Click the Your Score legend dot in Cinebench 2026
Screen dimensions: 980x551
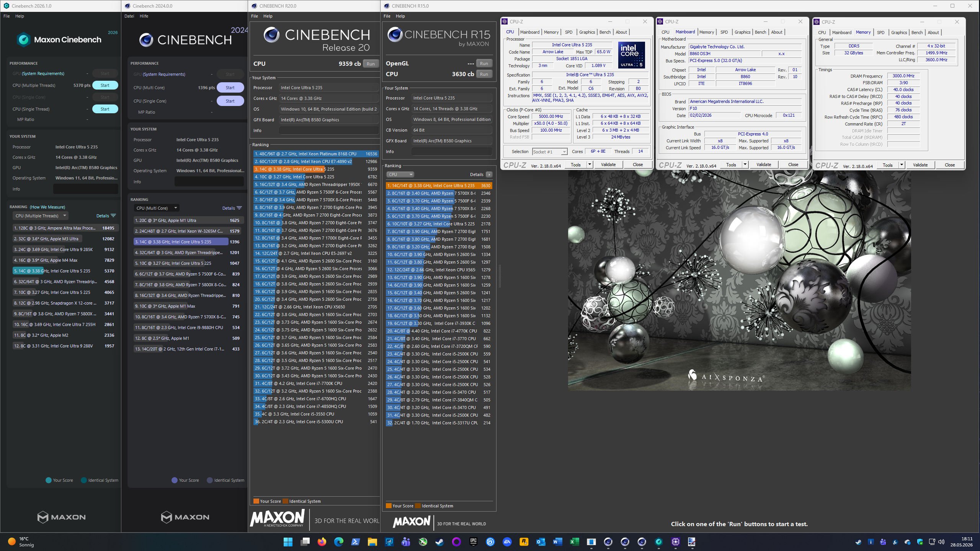[48, 480]
